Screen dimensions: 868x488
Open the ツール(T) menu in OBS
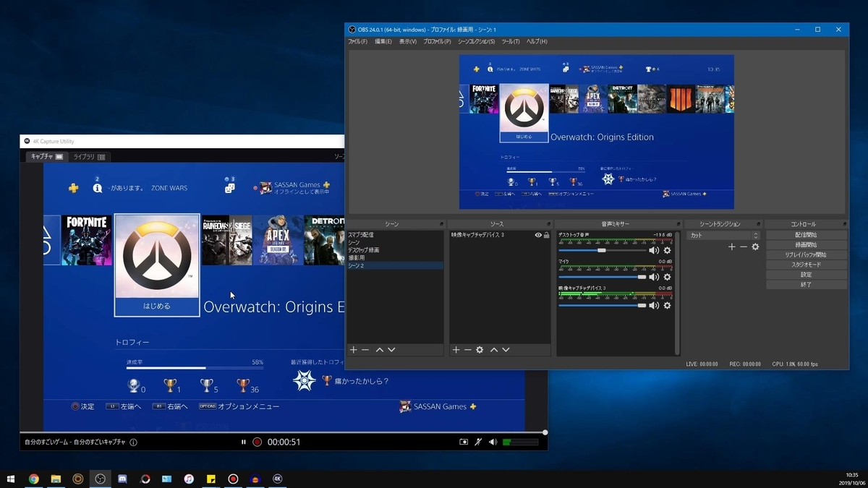point(511,41)
